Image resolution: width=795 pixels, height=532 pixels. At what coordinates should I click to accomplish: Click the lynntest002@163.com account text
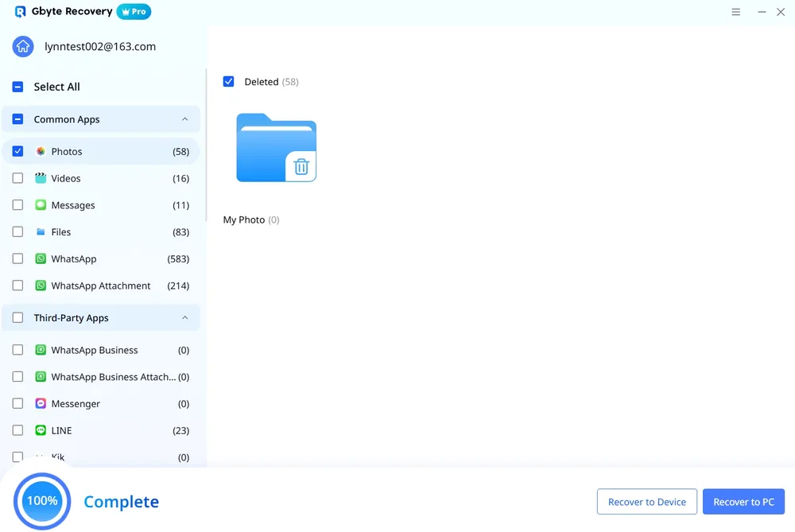[x=100, y=47]
